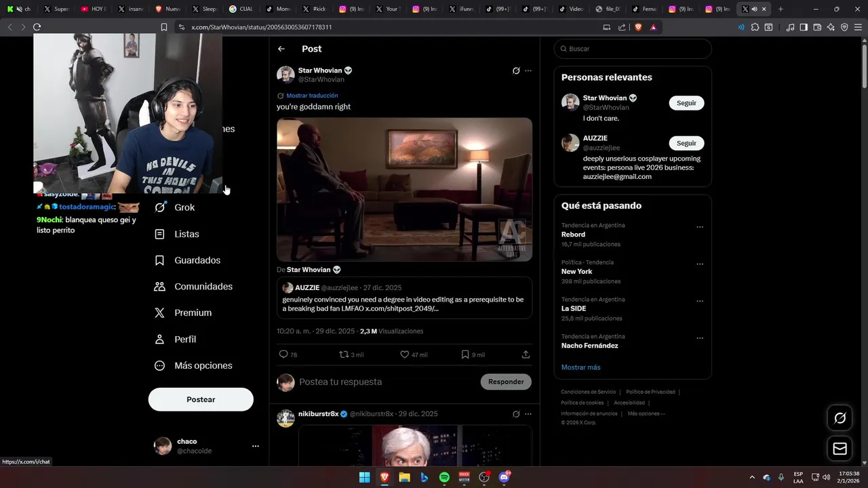Open a new browser tab
Image resolution: width=868 pixels, height=488 pixels.
781,9
